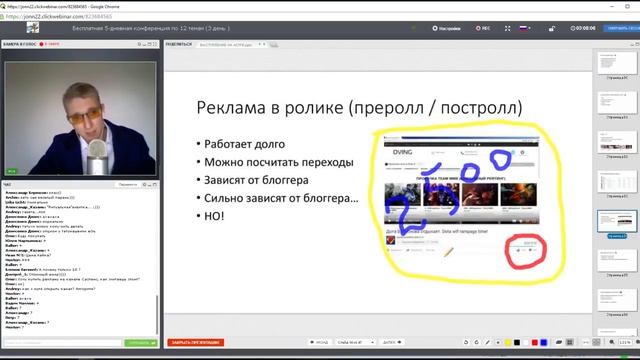Click the chat scrollbar
The image size is (640, 360).
(157, 314)
